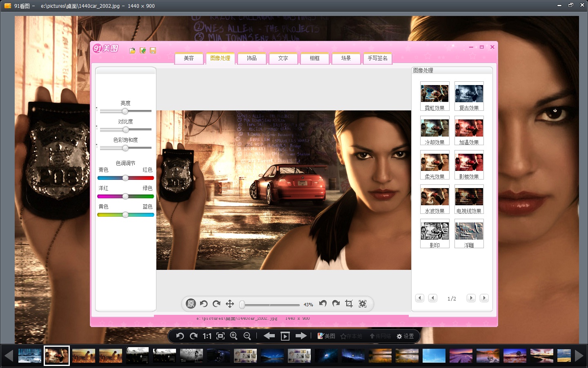Select the blue sky thumbnail in filmstrip
This screenshot has width=588, height=368.
pyautogui.click(x=434, y=356)
